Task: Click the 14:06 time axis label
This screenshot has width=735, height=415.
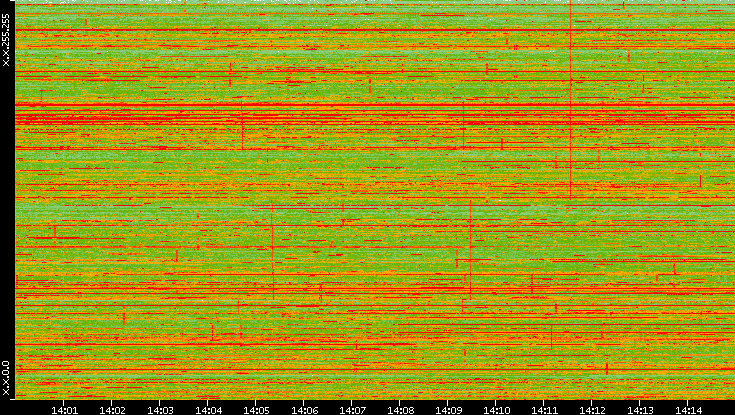Action: tap(304, 410)
